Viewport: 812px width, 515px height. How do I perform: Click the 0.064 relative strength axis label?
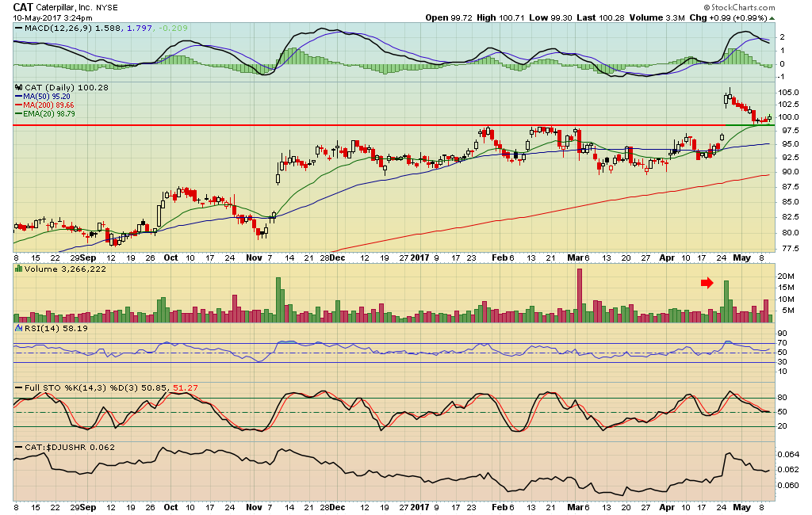tap(788, 455)
